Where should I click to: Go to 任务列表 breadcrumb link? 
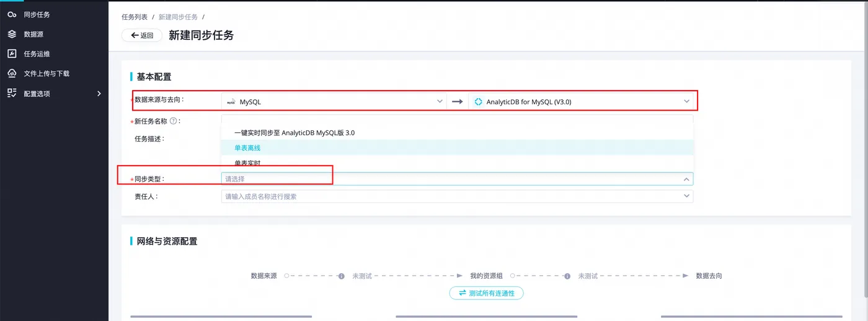click(135, 17)
